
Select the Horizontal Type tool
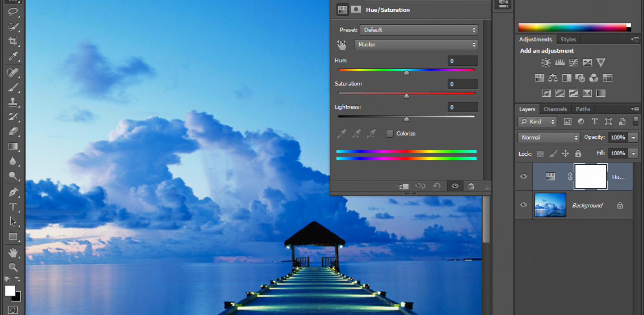(13, 207)
